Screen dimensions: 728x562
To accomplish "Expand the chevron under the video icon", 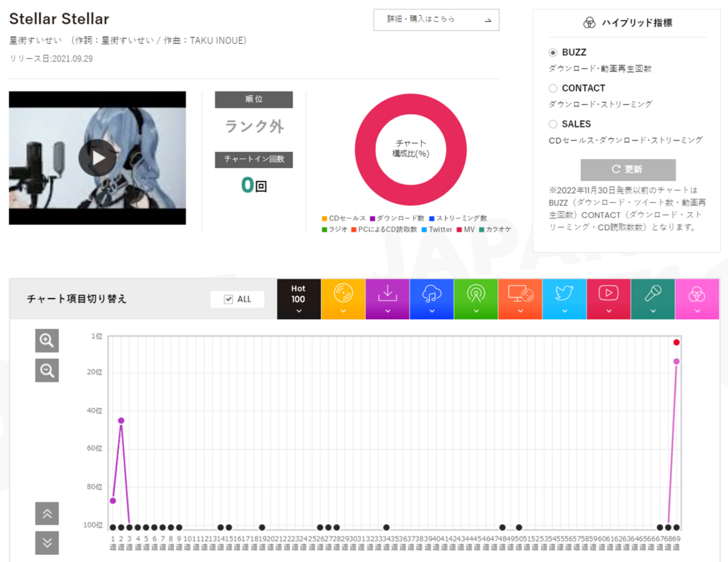I will click(x=609, y=311).
